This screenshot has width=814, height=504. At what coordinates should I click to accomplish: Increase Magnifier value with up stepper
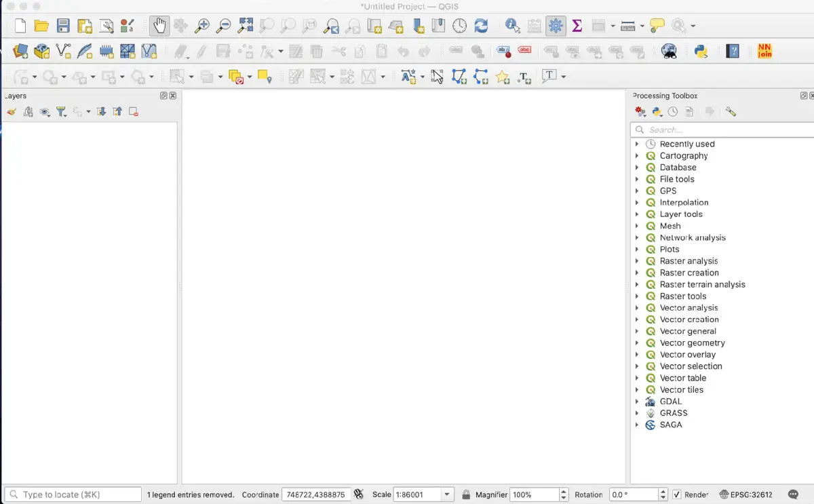pyautogui.click(x=564, y=491)
